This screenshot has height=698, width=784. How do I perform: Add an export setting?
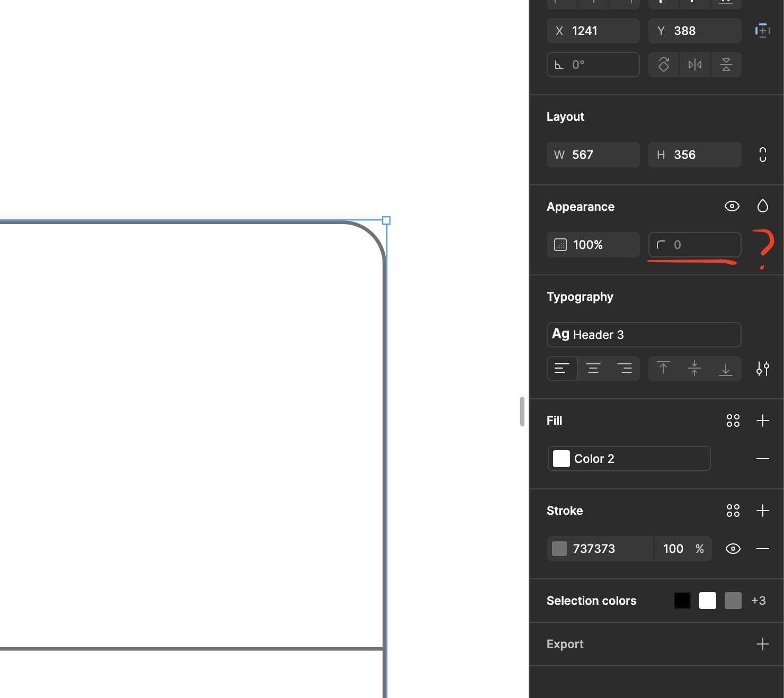(763, 644)
